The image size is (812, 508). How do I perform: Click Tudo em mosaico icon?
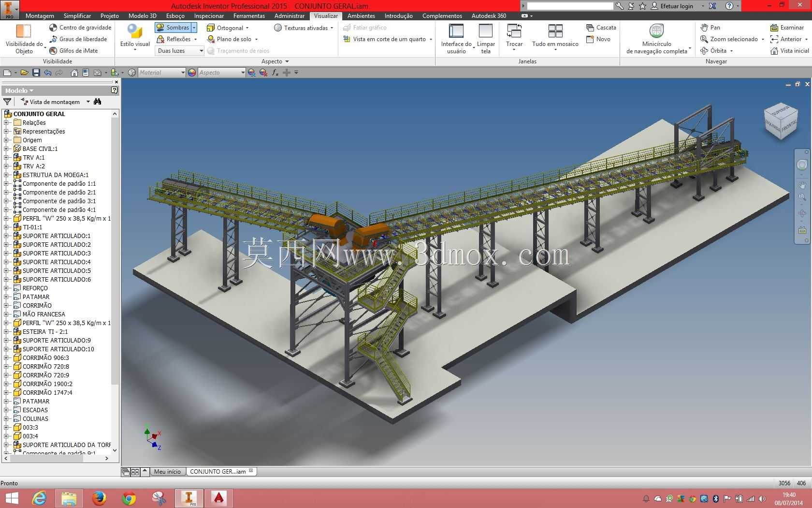555,31
